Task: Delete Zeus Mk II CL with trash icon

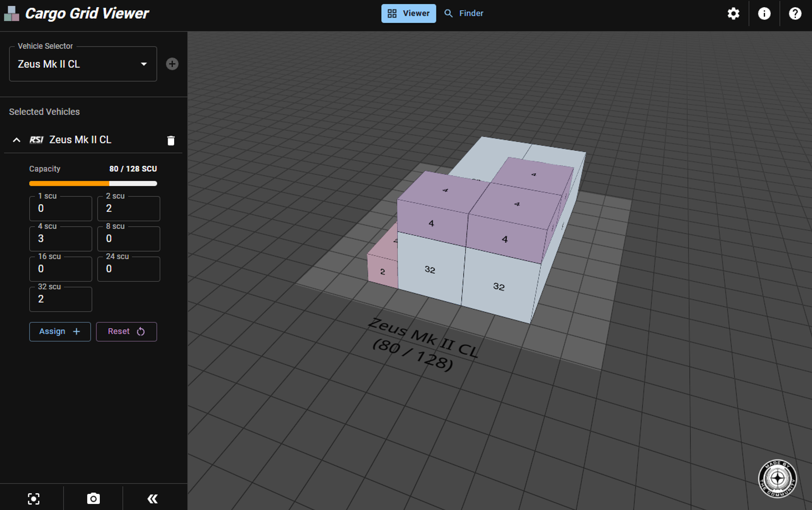Action: click(171, 140)
